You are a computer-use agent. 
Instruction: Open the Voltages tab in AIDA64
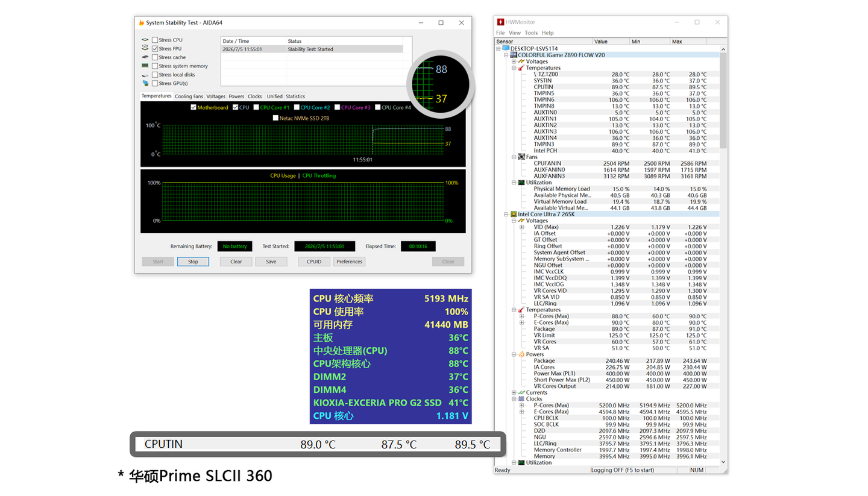[x=215, y=96]
